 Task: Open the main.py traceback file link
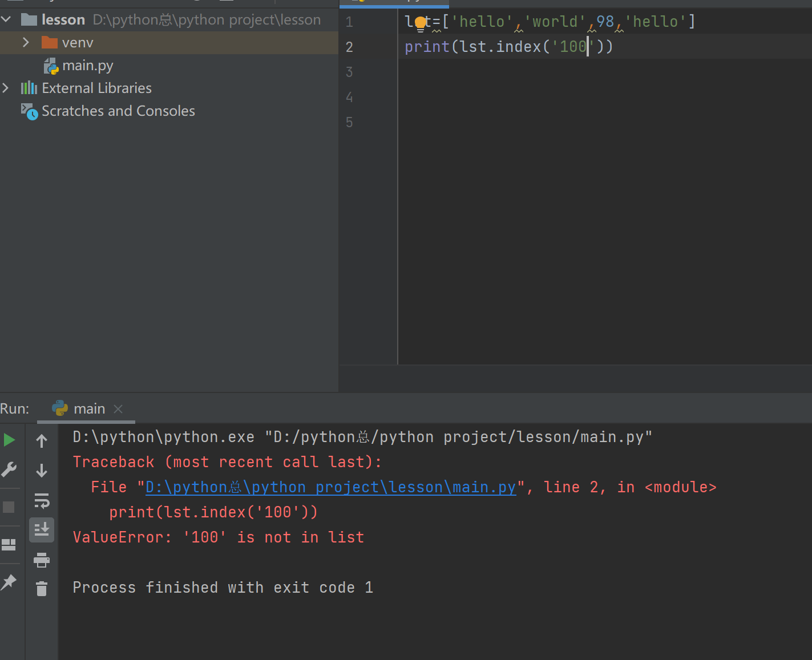coord(331,487)
